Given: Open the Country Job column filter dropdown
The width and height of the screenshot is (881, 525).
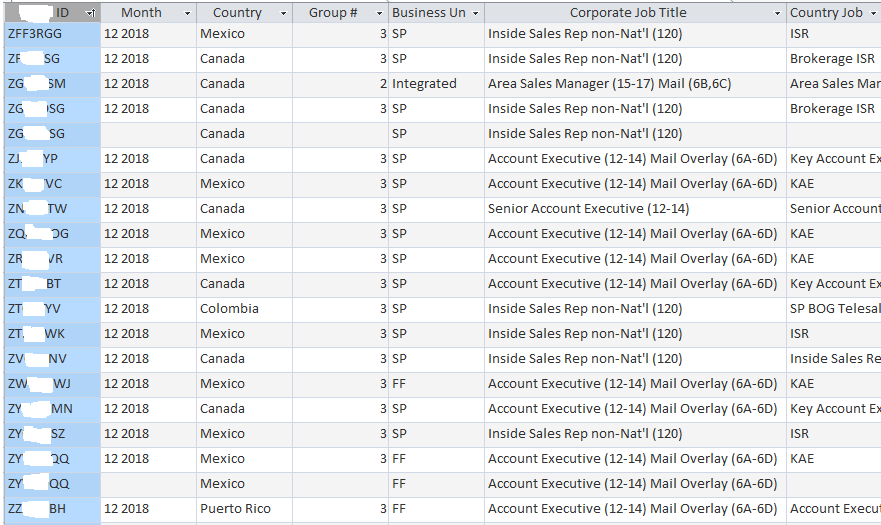Looking at the screenshot, I should pyautogui.click(x=874, y=13).
